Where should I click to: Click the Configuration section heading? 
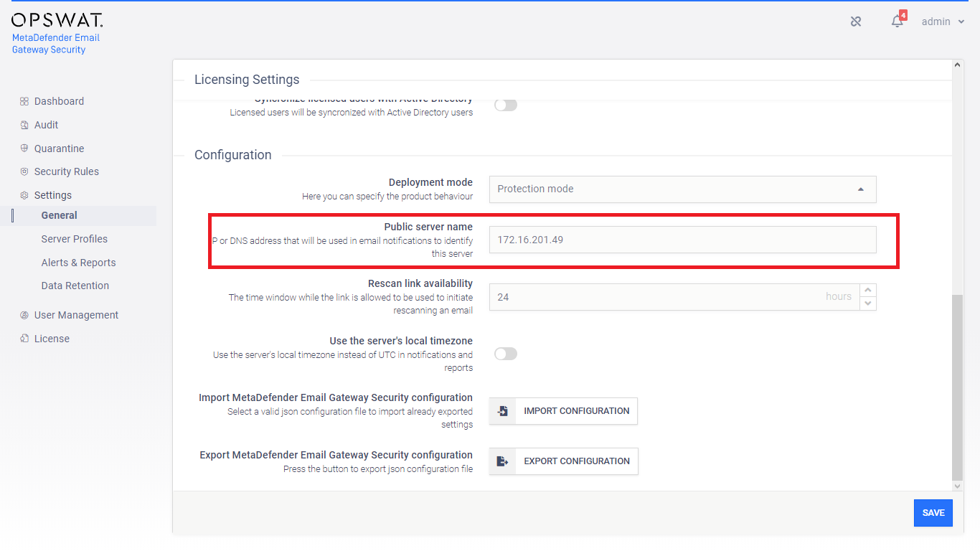pos(233,155)
